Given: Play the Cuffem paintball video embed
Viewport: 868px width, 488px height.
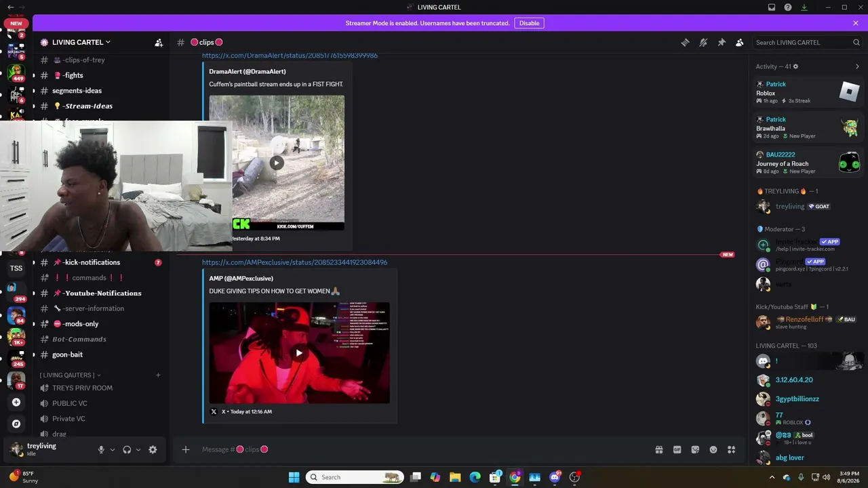Looking at the screenshot, I should pyautogui.click(x=277, y=163).
